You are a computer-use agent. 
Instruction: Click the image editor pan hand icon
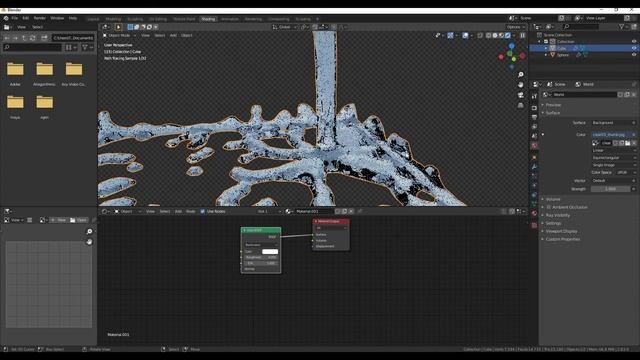(x=89, y=242)
